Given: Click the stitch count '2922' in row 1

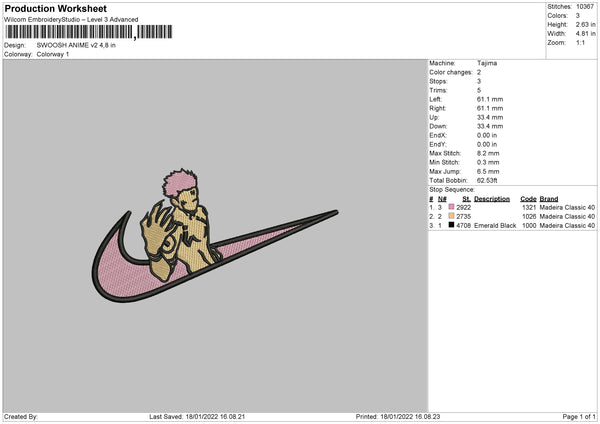Looking at the screenshot, I should [x=463, y=207].
